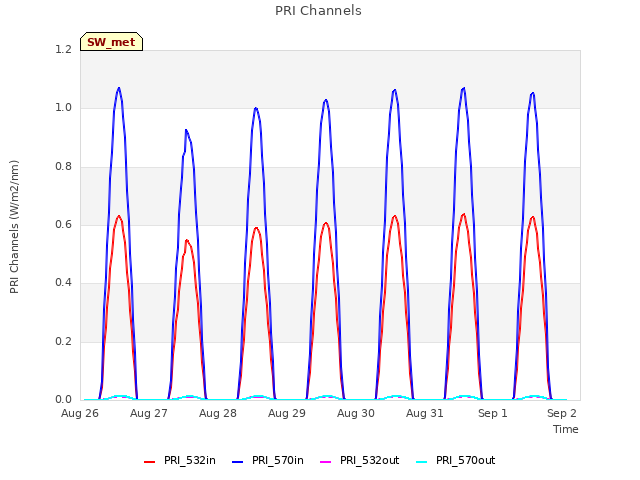Click the Aug 28 x-axis label
This screenshot has width=640, height=480.
(x=218, y=413)
